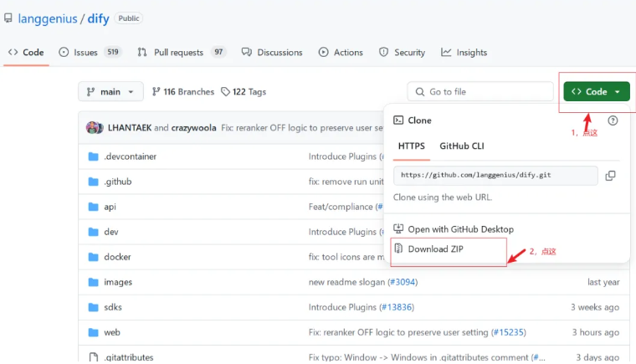View the 122 Tags list
The height and width of the screenshot is (364, 636).
pos(244,92)
